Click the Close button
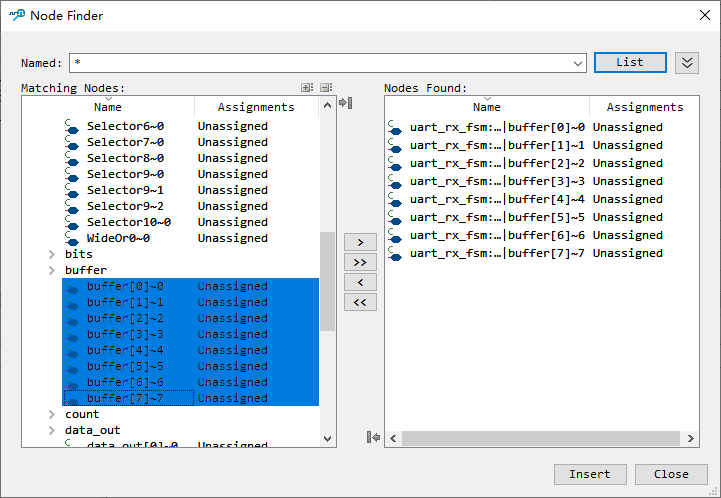 click(671, 474)
